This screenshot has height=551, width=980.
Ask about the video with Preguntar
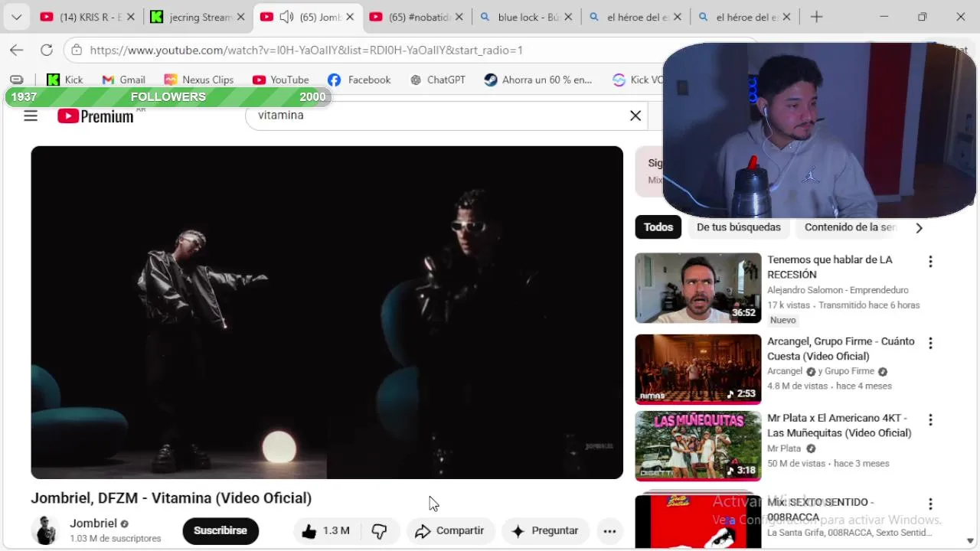pos(544,531)
